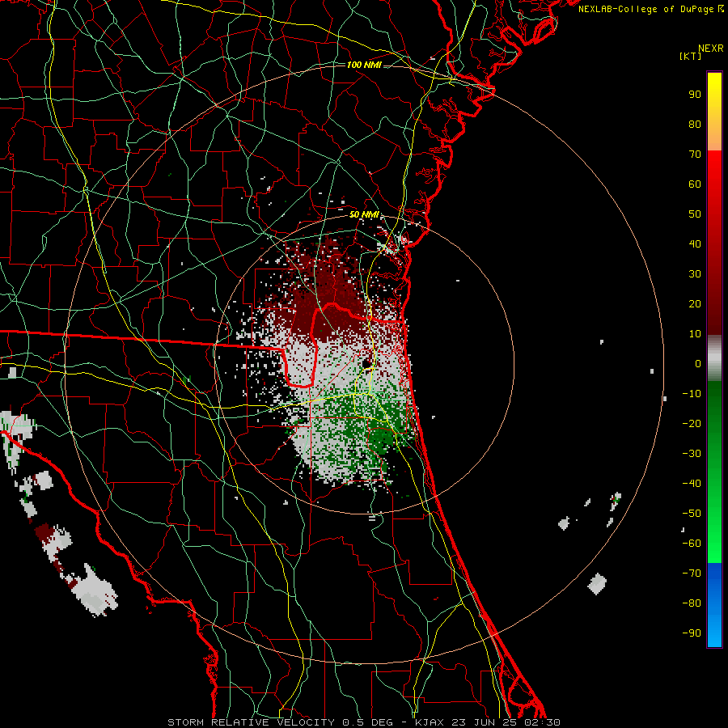Click the -20 value on the velocity scale

692,423
